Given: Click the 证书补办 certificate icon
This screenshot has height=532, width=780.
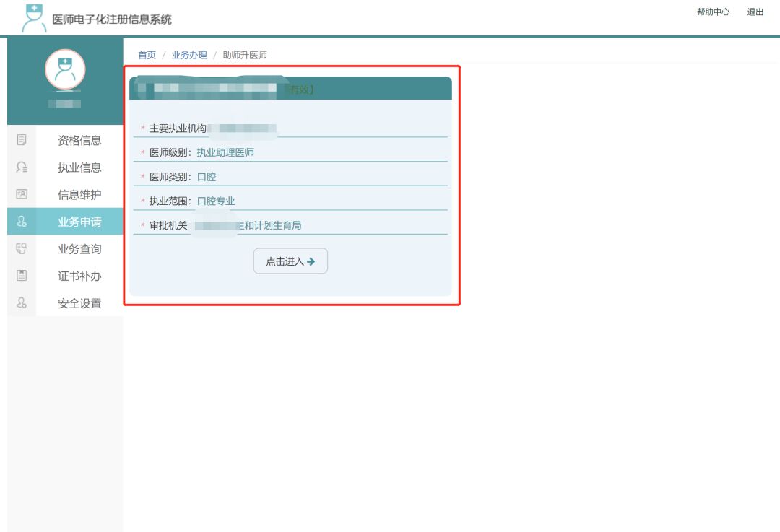Looking at the screenshot, I should 22,276.
